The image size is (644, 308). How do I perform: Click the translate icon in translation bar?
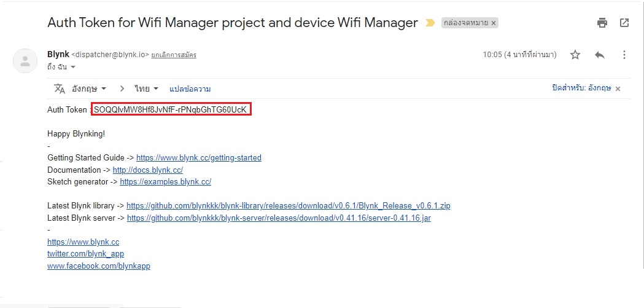coord(60,89)
